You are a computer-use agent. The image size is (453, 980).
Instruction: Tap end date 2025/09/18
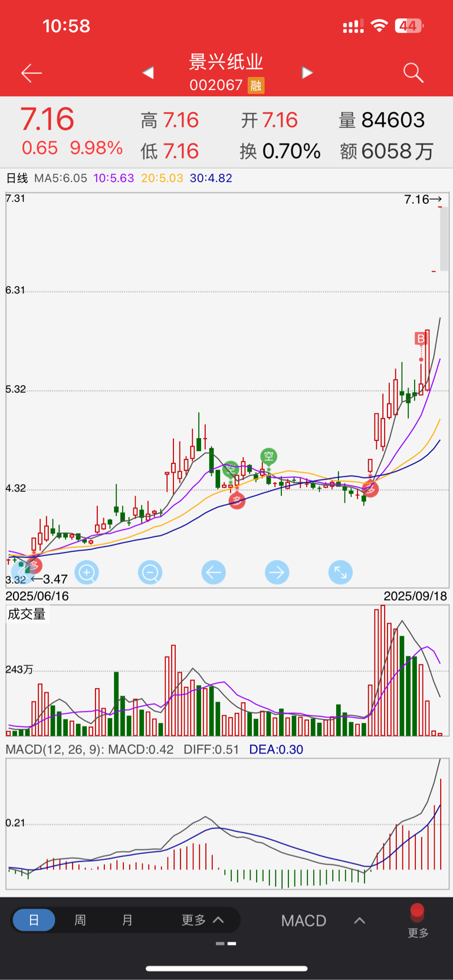point(415,596)
